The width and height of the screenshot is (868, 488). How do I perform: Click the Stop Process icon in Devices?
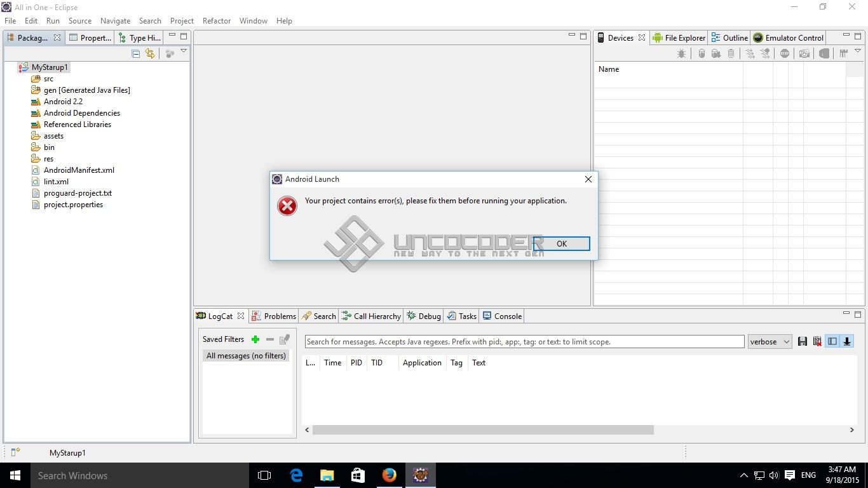click(785, 54)
